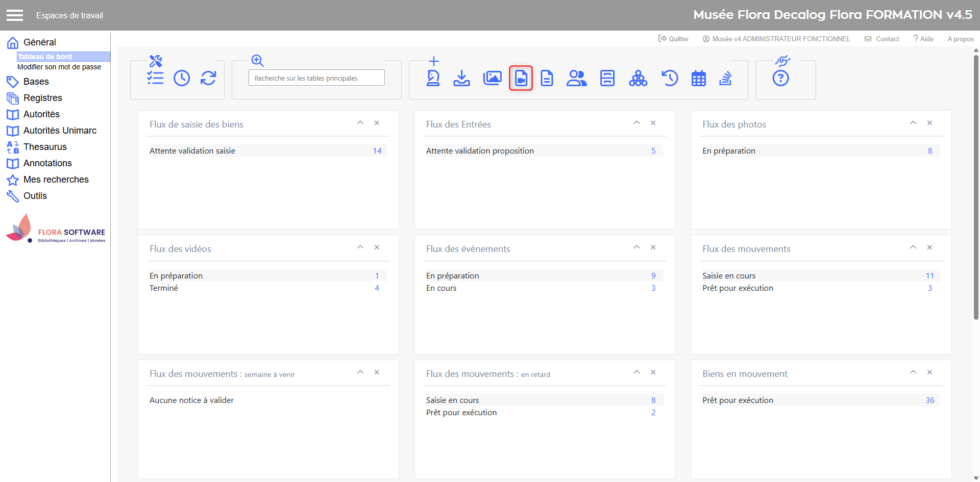The width and height of the screenshot is (980, 482).
Task: Click the photo images icon in toolbar
Action: (492, 78)
